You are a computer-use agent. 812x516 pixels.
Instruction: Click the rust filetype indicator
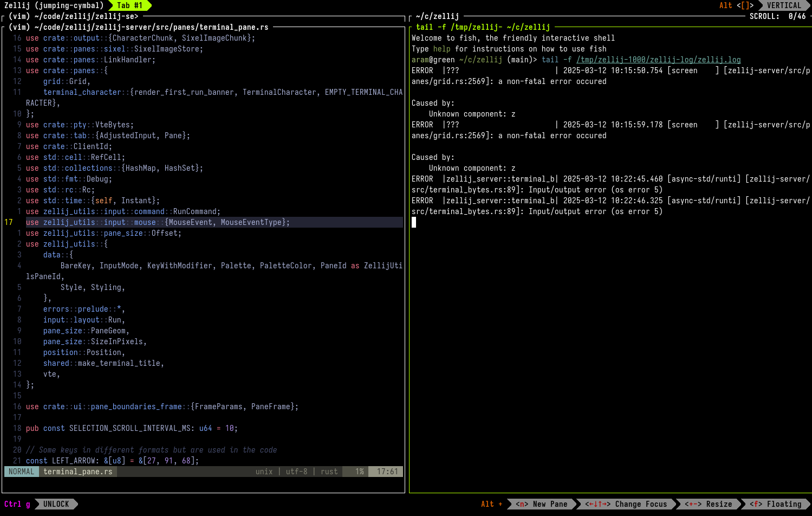[329, 472]
